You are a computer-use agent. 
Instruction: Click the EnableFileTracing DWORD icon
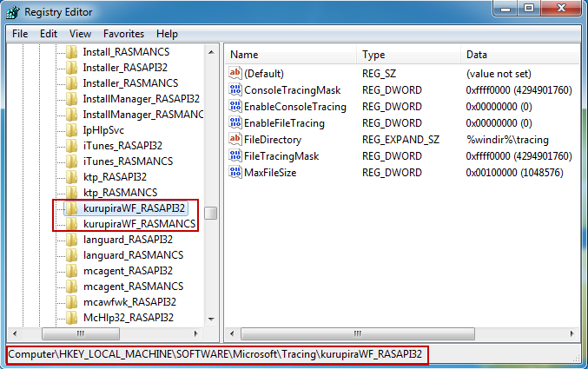(235, 122)
